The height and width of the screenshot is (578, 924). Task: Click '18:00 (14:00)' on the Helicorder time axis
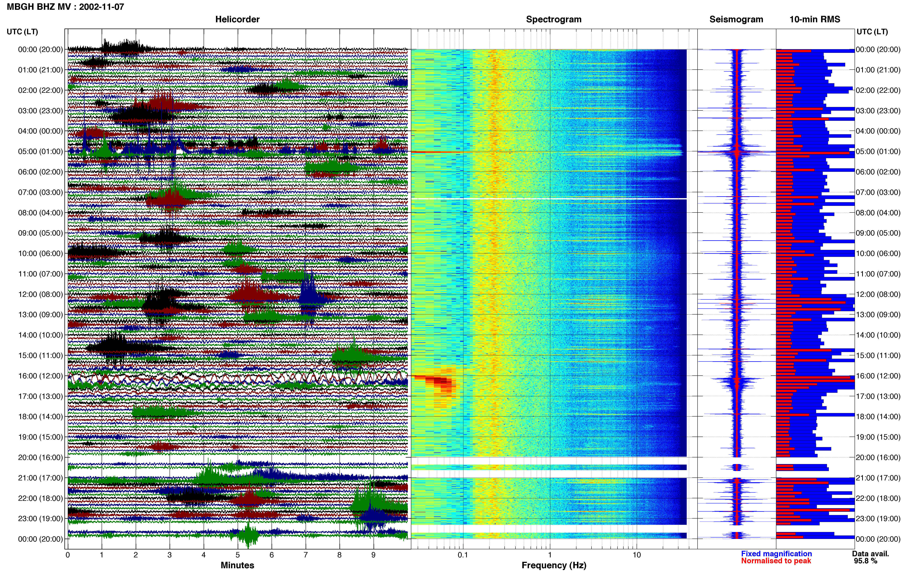tap(41, 417)
